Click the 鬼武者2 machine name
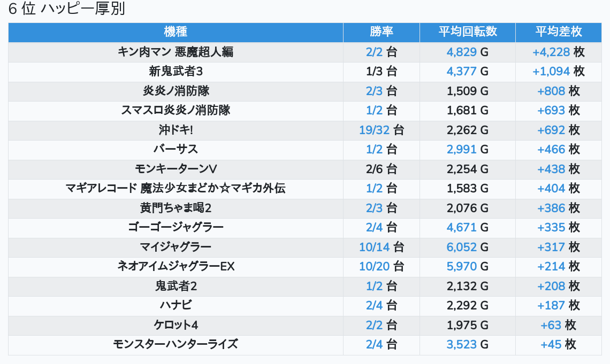610x364 pixels. [176, 286]
